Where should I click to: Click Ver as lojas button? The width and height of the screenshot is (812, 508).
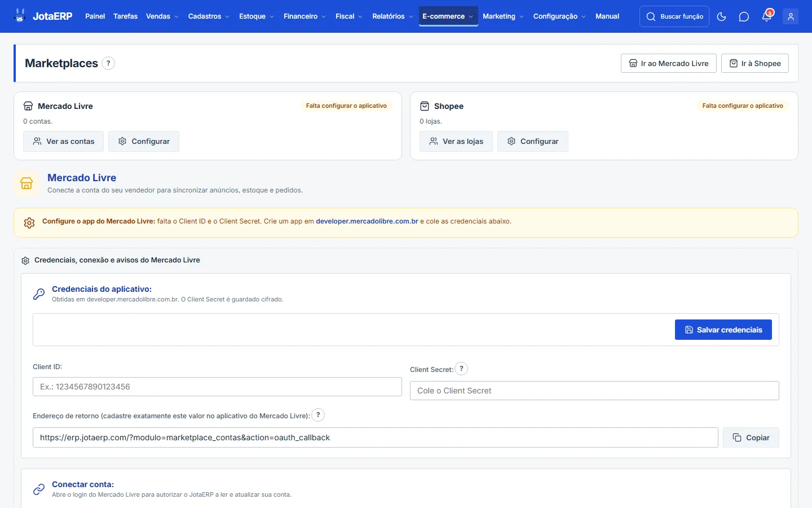pos(456,142)
